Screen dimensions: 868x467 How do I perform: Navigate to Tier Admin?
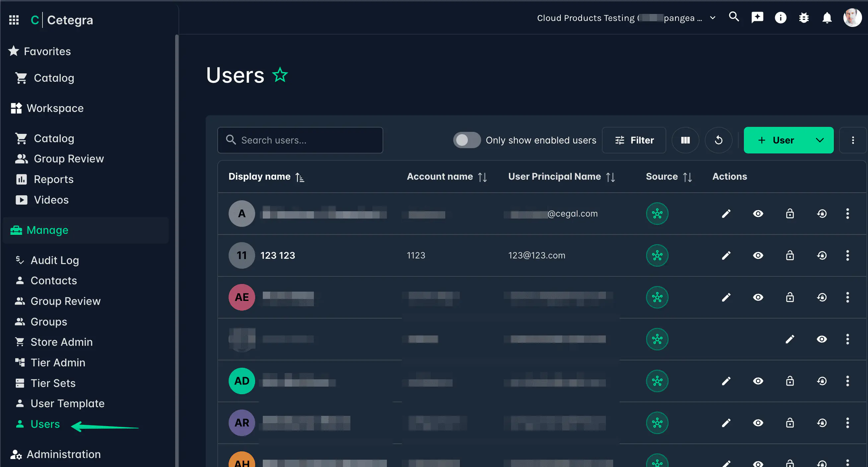point(58,362)
